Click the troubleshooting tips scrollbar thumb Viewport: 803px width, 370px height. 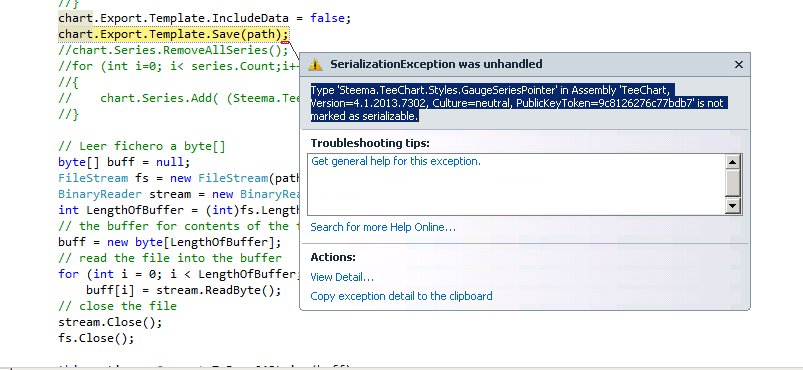pyautogui.click(x=733, y=182)
